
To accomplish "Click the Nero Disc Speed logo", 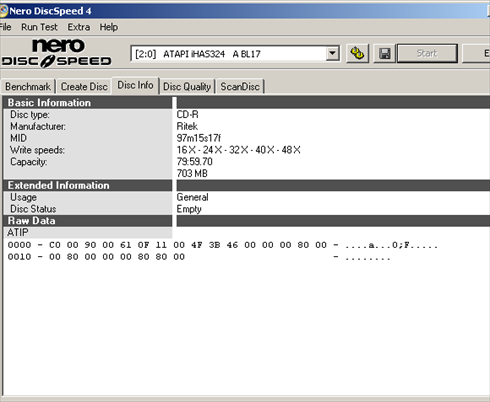I will click(57, 53).
